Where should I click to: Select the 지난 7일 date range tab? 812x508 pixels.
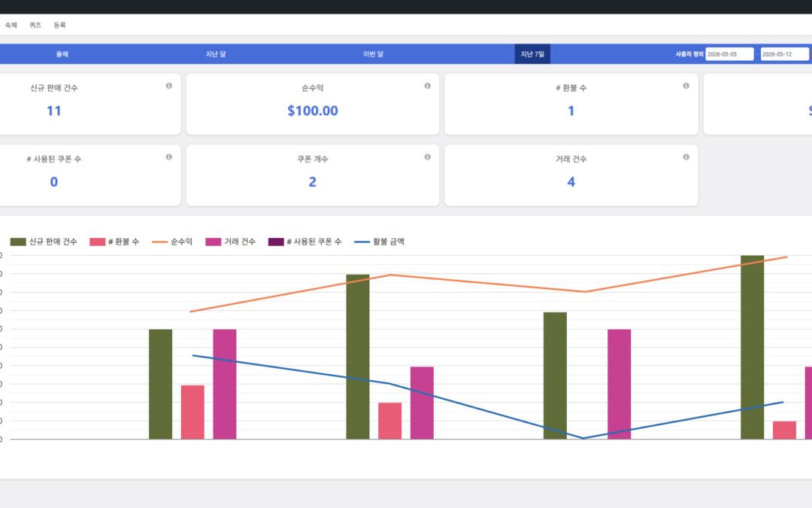click(532, 54)
